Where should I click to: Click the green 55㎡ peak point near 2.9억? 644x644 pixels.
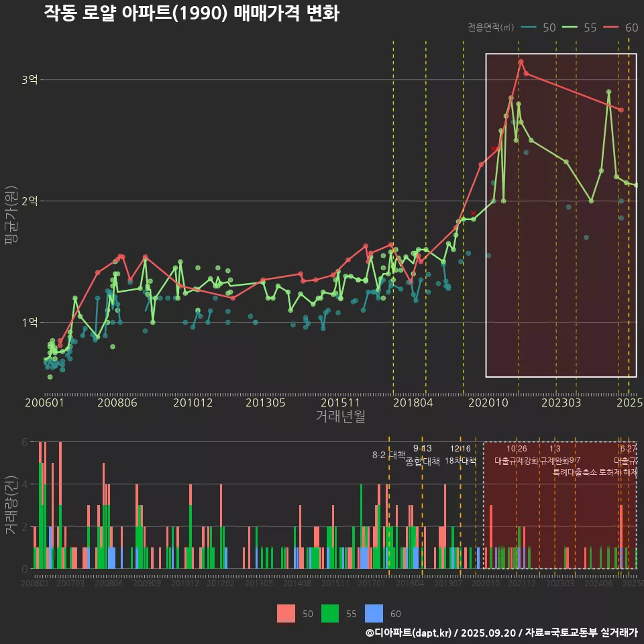pyautogui.click(x=608, y=92)
